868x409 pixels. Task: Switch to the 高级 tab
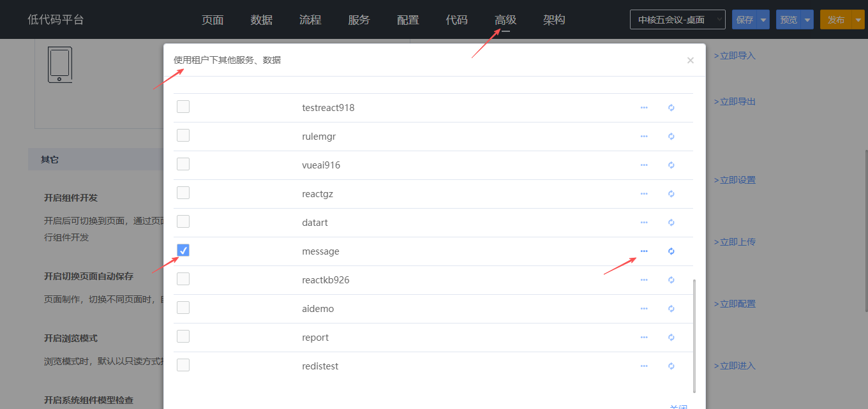click(505, 20)
